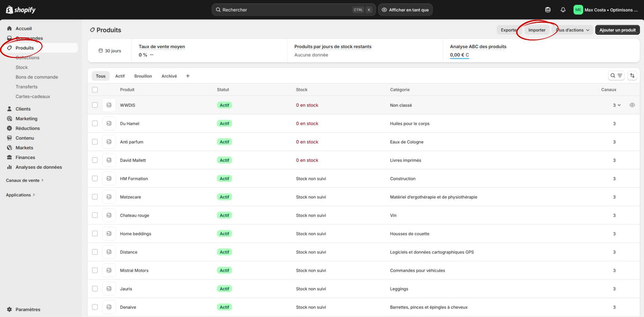
Task: Change the 30 jours date range
Action: pyautogui.click(x=109, y=51)
